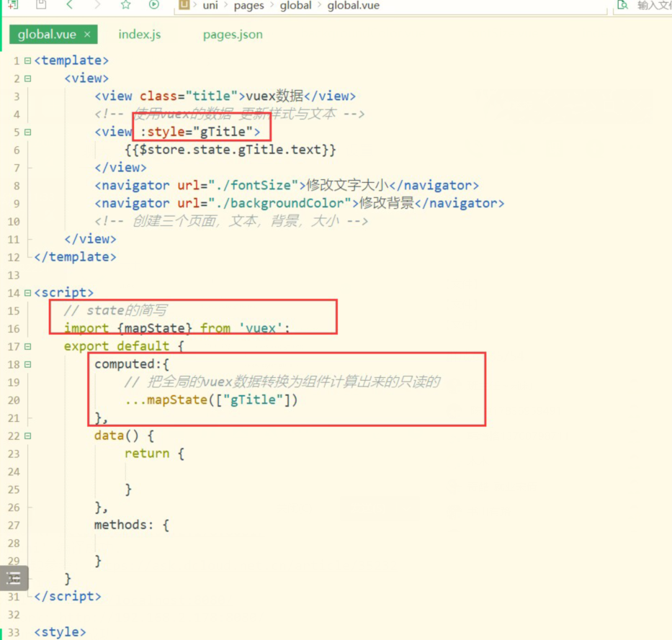
Task: Click the comment '把全局的vuex数据转换为组件计算出来的只读的'
Action: click(x=294, y=382)
